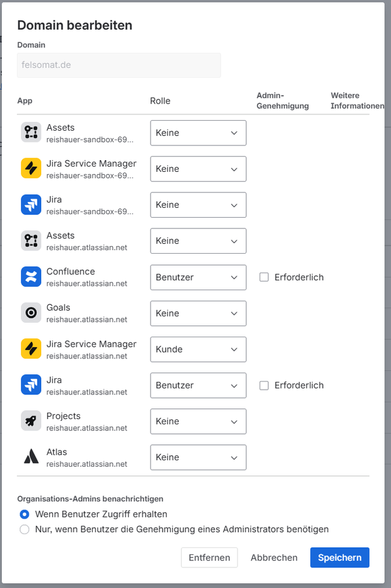Select 'Wenn Benutzer Zugriff erhalten' radio option
This screenshot has height=588, width=391.
[24, 514]
